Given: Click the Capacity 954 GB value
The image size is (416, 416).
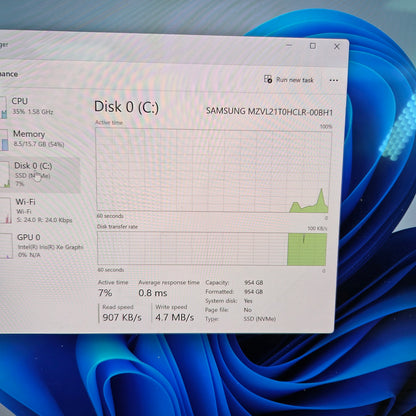Looking at the screenshot, I should click(253, 283).
